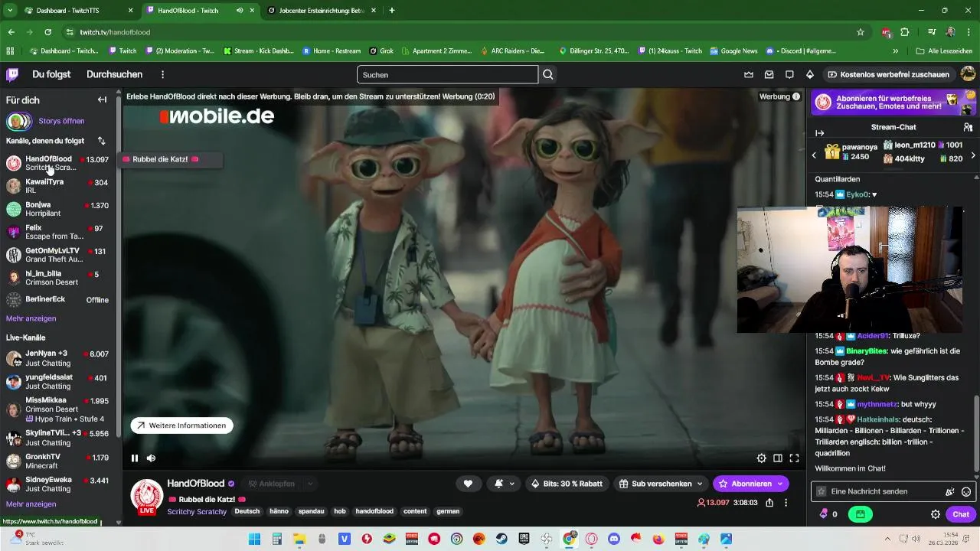980x551 pixels.
Task: Open new browser tab plus button
Action: coord(392,11)
